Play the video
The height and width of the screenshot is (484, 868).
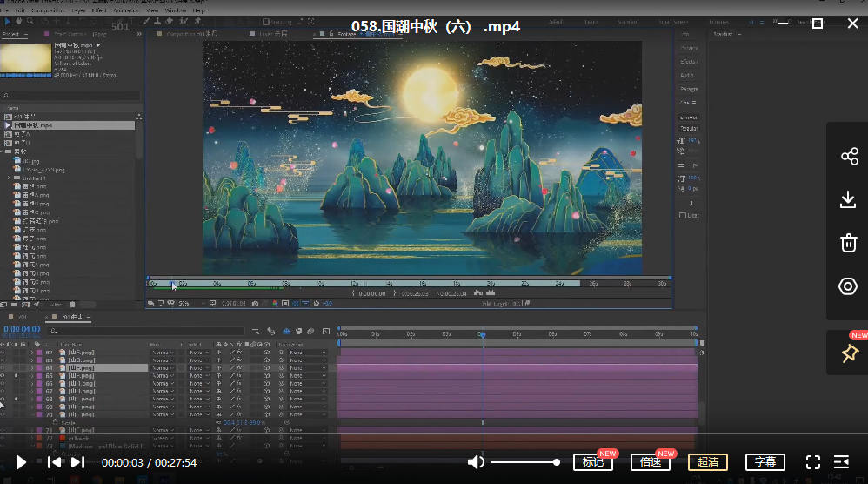[x=22, y=462]
